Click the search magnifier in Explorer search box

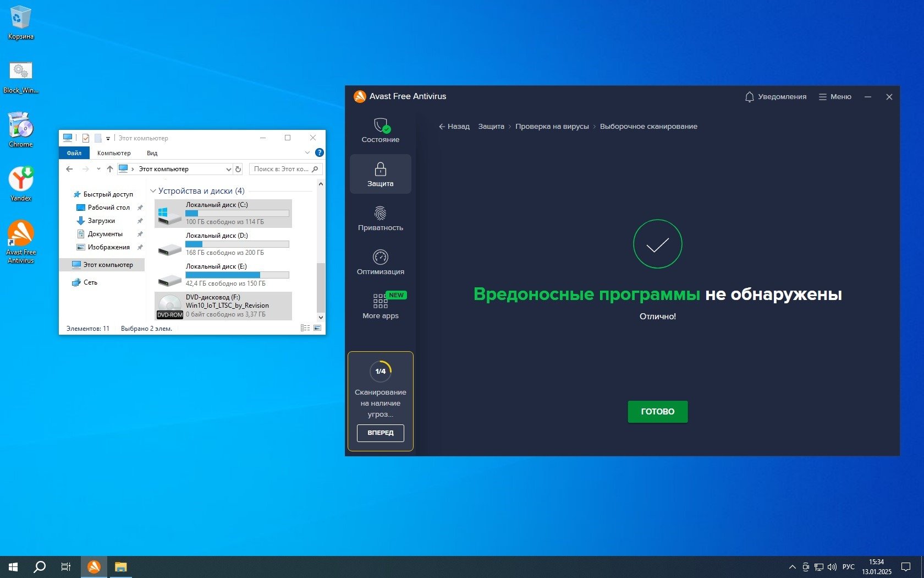(315, 169)
